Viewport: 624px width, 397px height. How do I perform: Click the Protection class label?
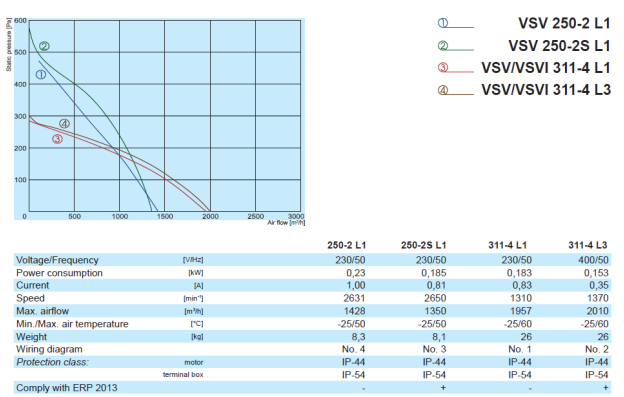click(53, 362)
